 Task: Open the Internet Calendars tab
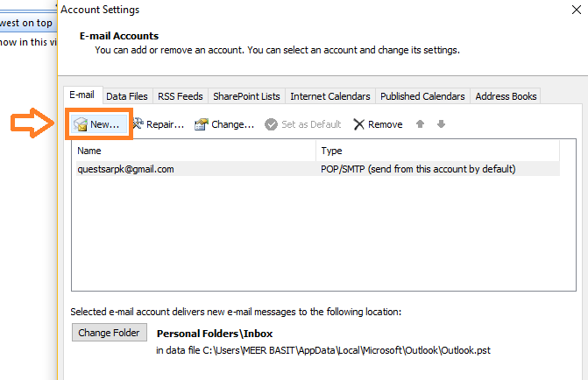[x=330, y=96]
